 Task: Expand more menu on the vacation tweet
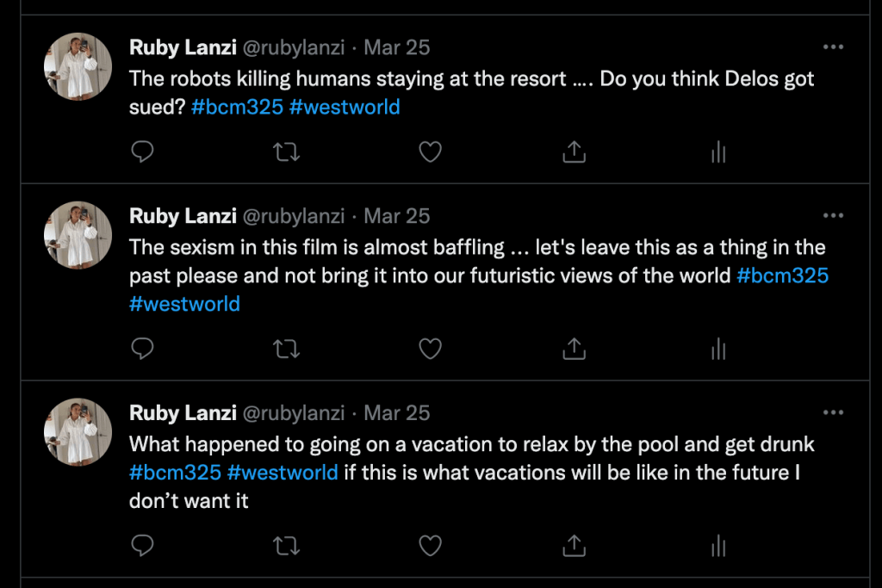pos(833,412)
